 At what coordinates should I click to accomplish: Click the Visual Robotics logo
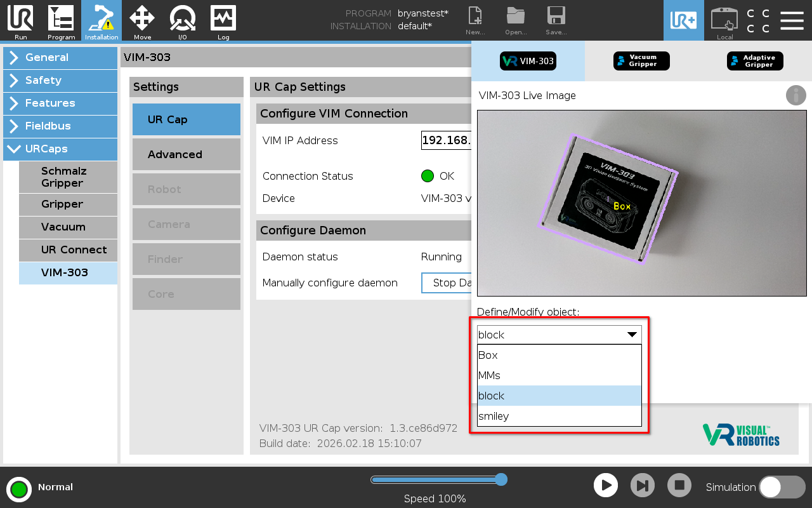[x=741, y=434]
